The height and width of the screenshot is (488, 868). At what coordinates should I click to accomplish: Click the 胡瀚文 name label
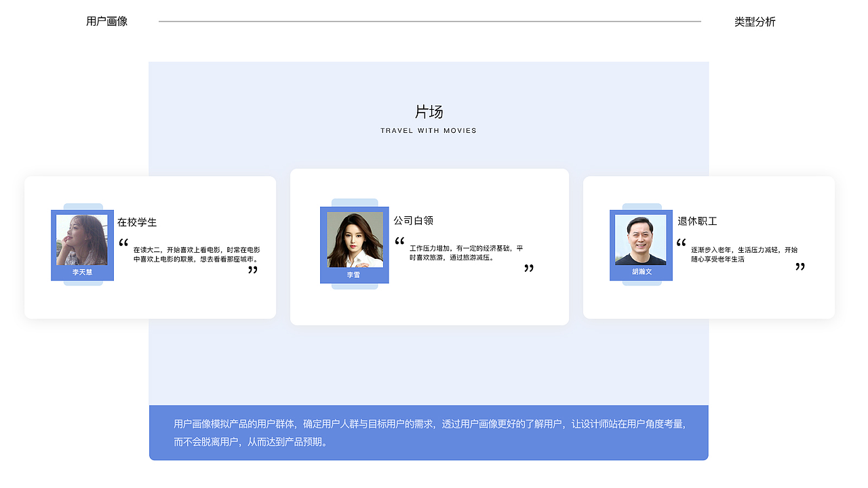[x=642, y=271]
